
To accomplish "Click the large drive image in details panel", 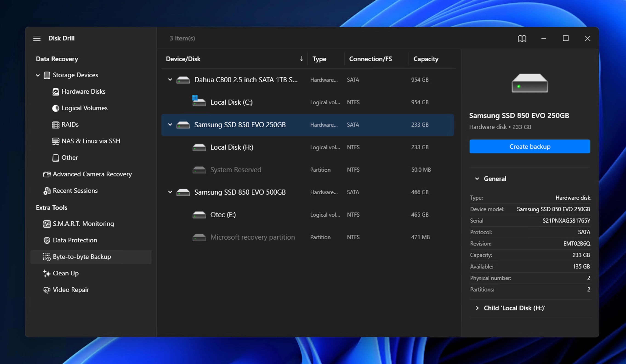I will pyautogui.click(x=530, y=83).
